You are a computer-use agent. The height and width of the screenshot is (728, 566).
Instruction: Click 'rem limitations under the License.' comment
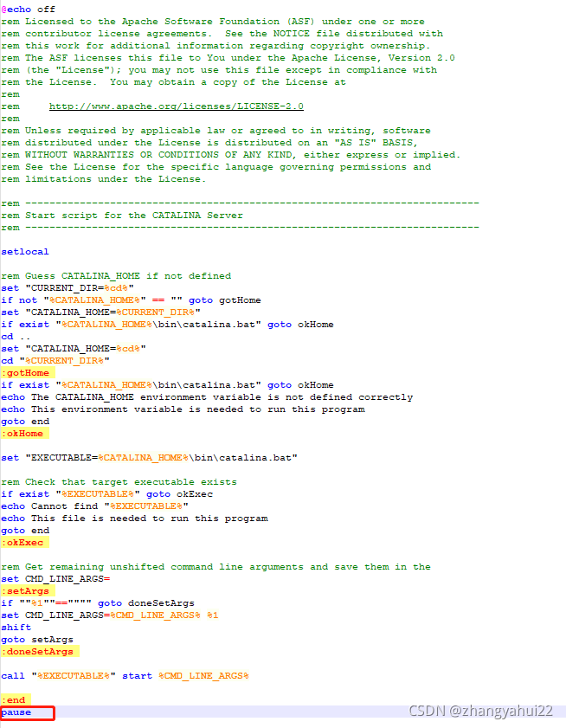pos(104,179)
